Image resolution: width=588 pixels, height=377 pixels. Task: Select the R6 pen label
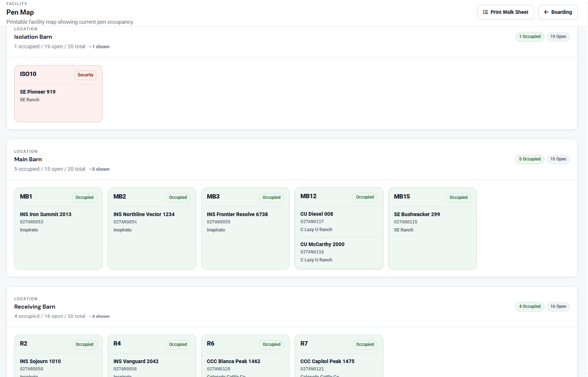(x=211, y=344)
